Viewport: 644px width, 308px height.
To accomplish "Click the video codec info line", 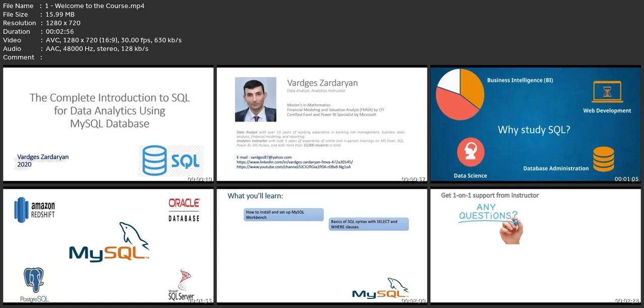I will pyautogui.click(x=113, y=40).
